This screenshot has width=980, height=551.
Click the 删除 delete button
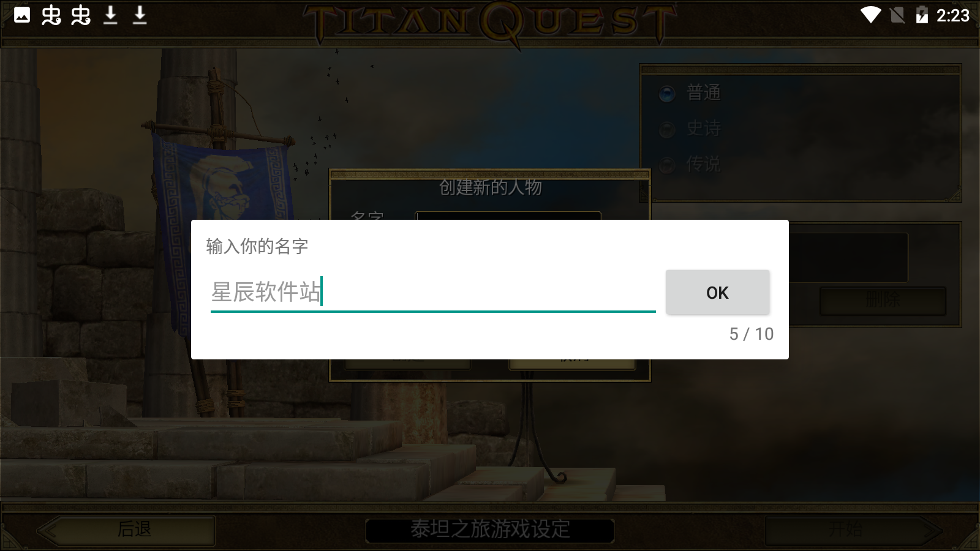click(883, 300)
